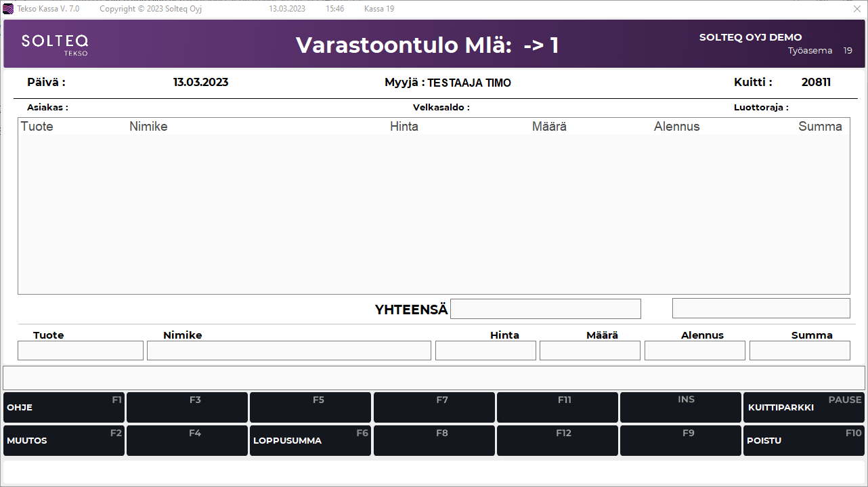
Task: Click the Määrä input field
Action: 590,350
